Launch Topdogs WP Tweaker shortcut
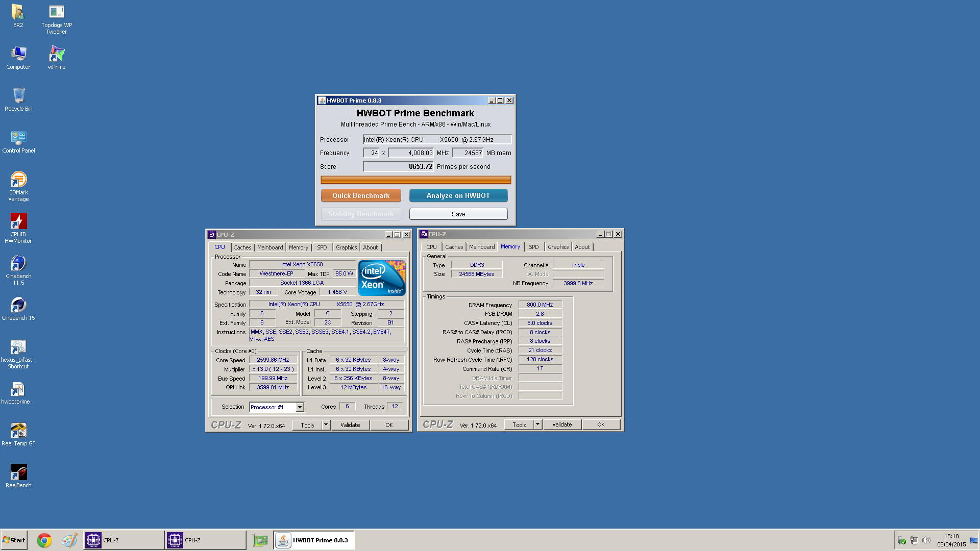 [x=57, y=19]
